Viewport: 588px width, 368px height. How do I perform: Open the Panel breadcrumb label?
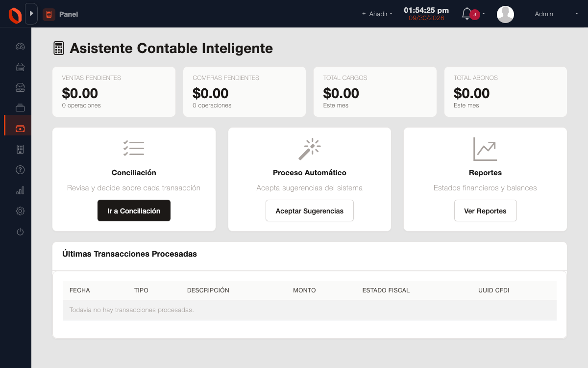click(x=69, y=14)
